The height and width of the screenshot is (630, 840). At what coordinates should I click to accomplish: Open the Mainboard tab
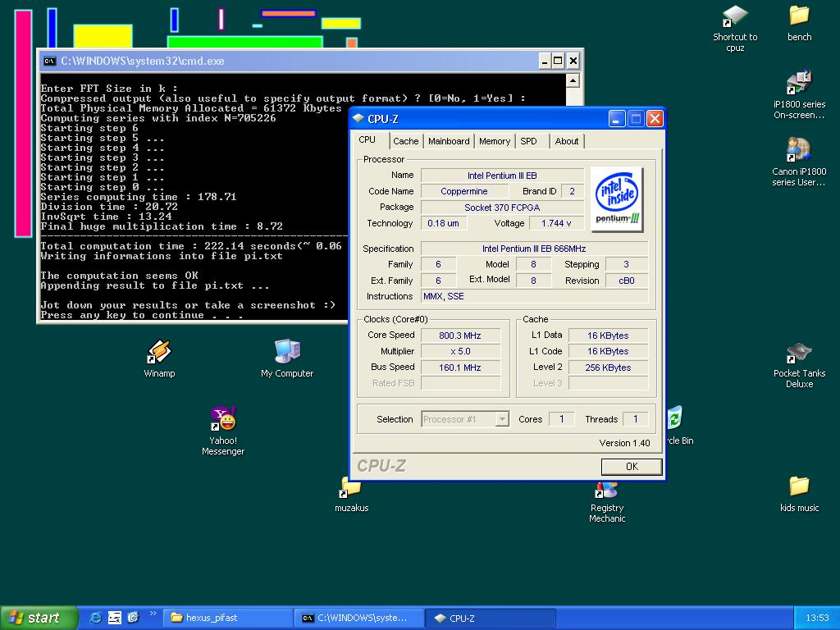(x=449, y=141)
